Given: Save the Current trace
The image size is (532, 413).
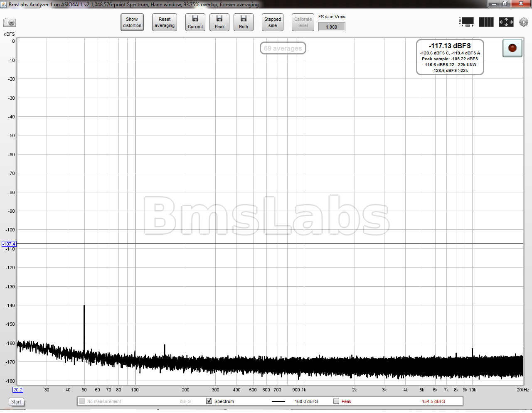Looking at the screenshot, I should [x=195, y=22].
